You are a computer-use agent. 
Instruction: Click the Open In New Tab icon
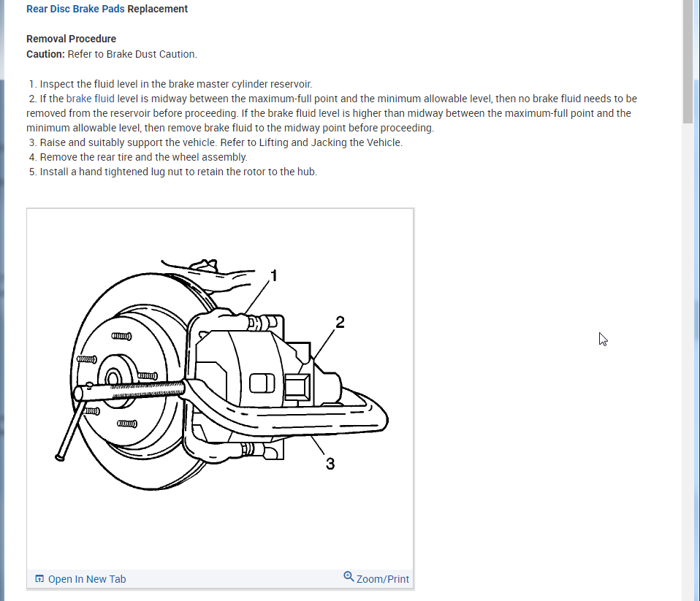coord(39,578)
